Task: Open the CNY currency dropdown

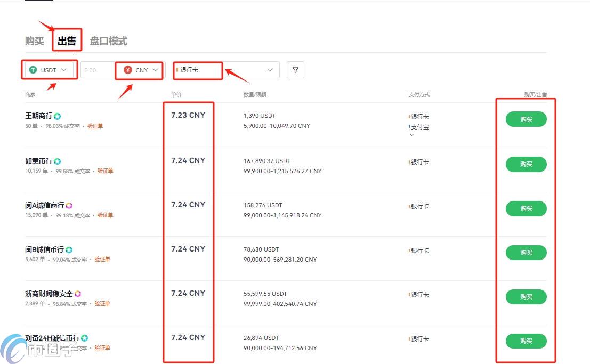Action: click(141, 70)
